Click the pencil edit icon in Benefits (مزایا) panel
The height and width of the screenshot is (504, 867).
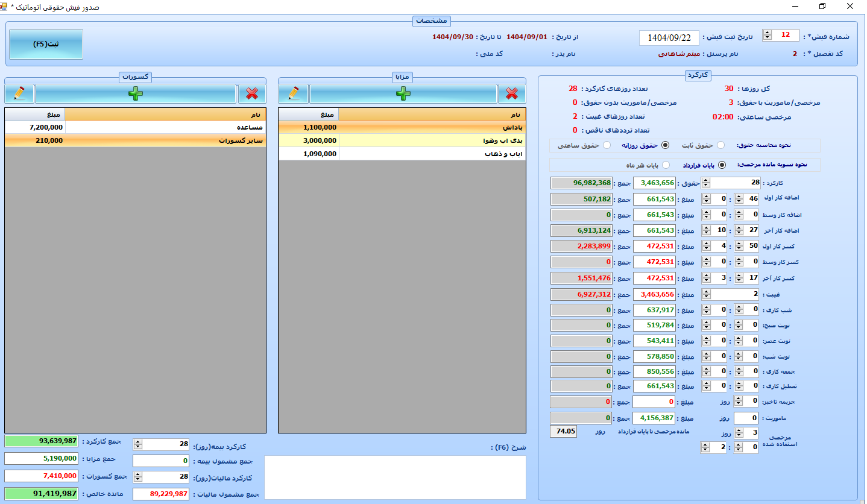point(294,93)
